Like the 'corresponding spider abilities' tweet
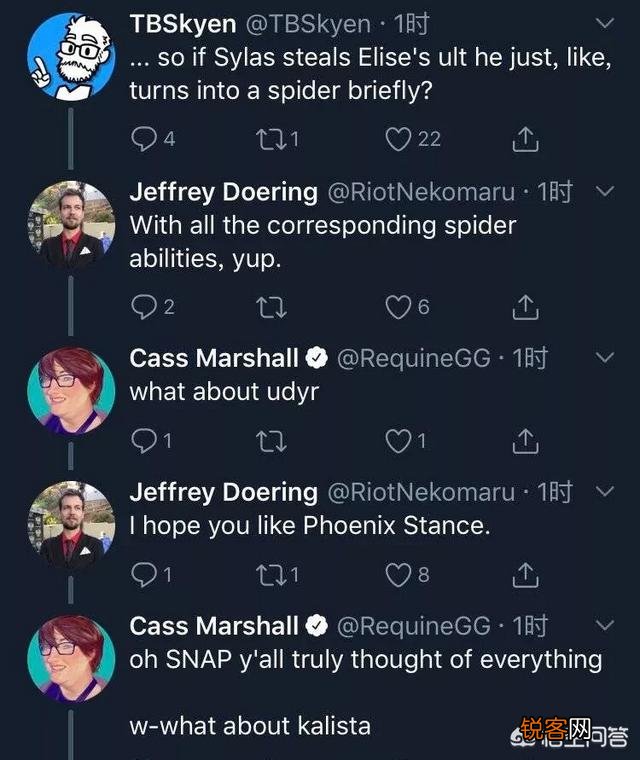Screen dimensions: 640x760 (x=399, y=307)
